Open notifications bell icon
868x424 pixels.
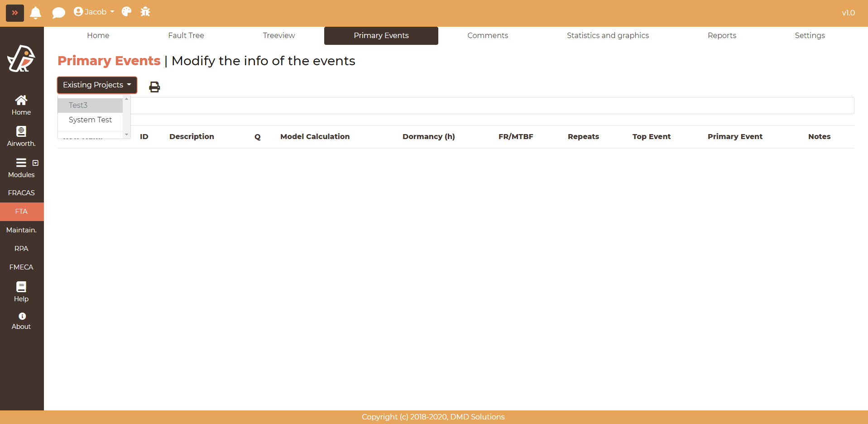pos(35,13)
